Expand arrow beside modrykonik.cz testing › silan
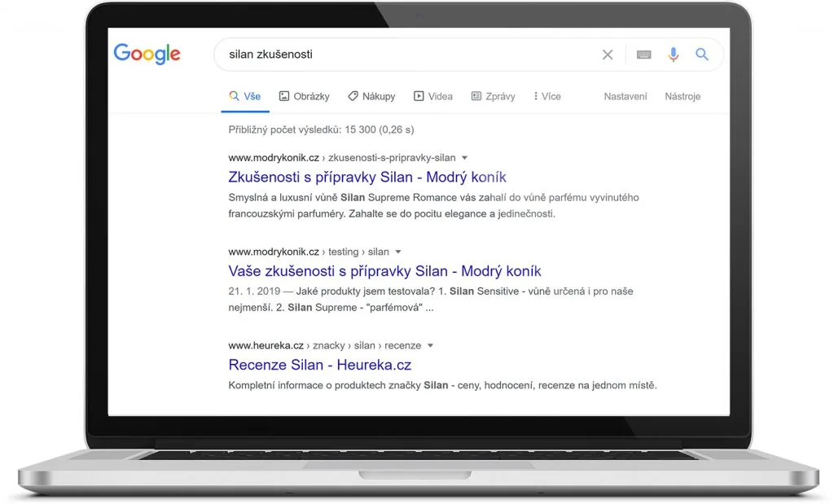 tap(398, 252)
